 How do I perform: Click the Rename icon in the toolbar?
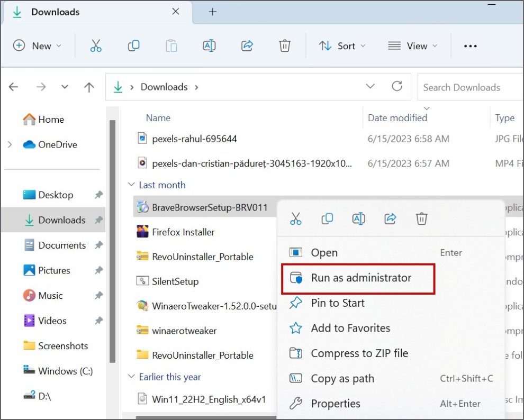[209, 46]
